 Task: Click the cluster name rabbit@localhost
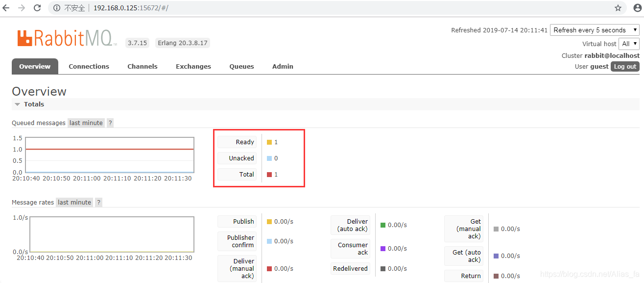pyautogui.click(x=612, y=56)
